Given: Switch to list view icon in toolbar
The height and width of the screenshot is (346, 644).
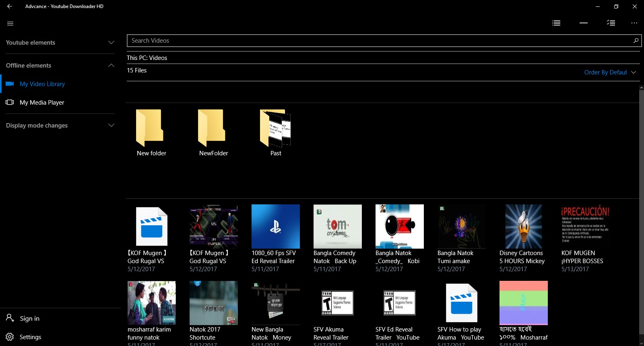Looking at the screenshot, I should pyautogui.click(x=556, y=23).
